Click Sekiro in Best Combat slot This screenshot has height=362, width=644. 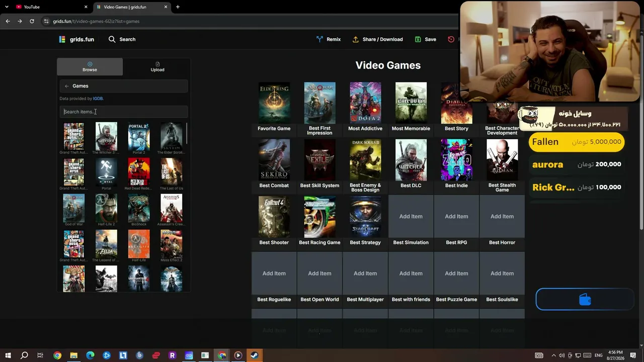(x=274, y=160)
